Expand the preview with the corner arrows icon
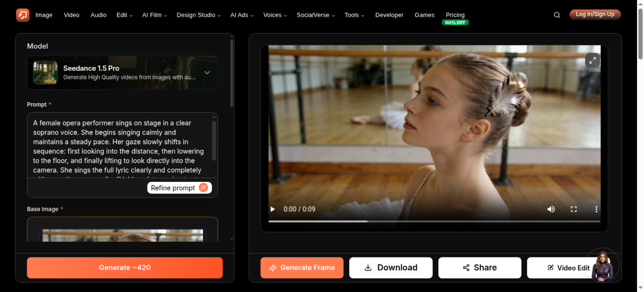 pyautogui.click(x=592, y=60)
